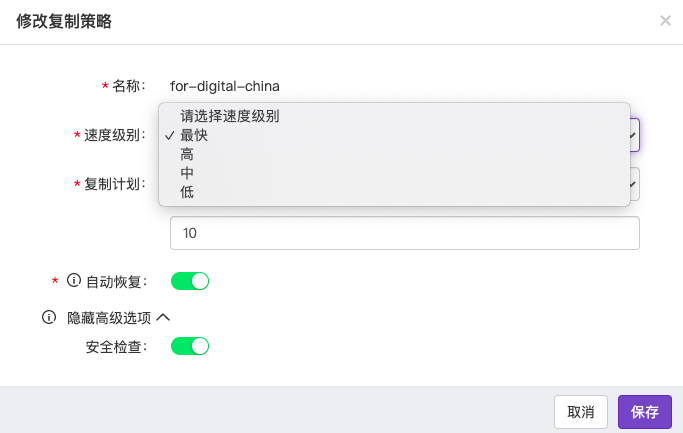Click the 隐藏高级选项 label text
683x433 pixels.
[x=109, y=318]
